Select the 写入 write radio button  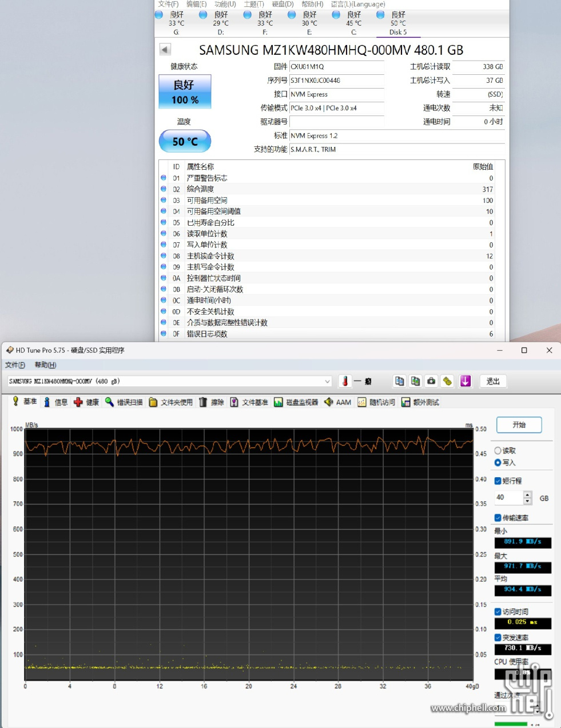click(498, 463)
